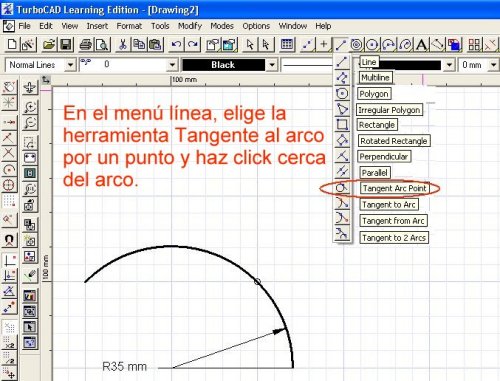Select the Perpendicular line tool icon

342,156
